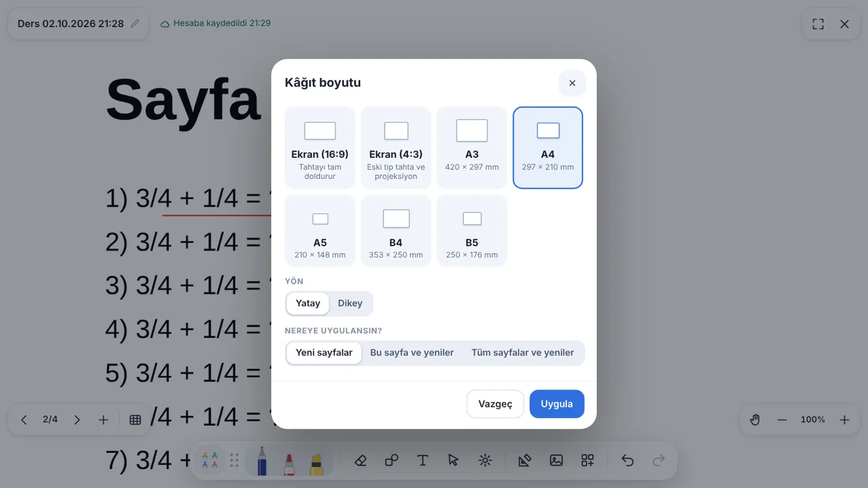
Task: Choose the A5 paper size card
Action: [320, 231]
